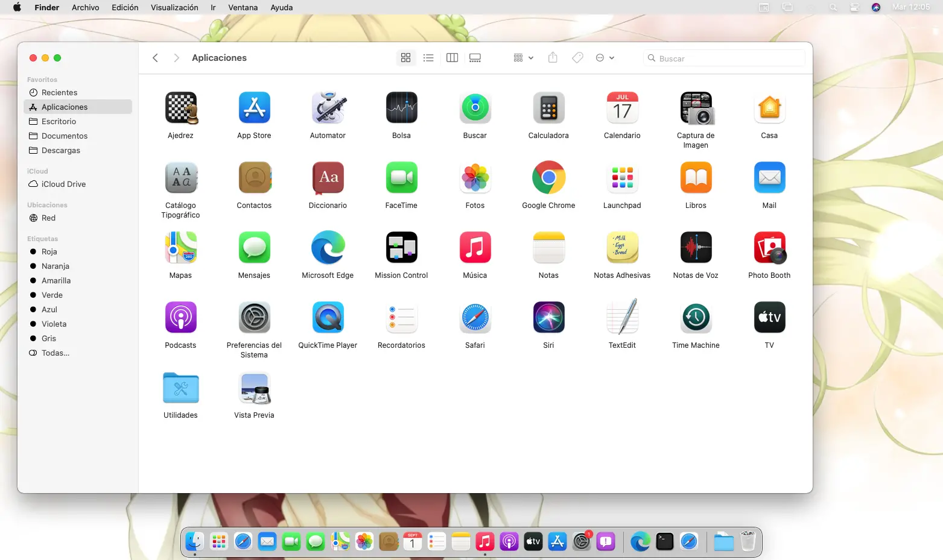Click the share toolbar button

[x=553, y=58]
